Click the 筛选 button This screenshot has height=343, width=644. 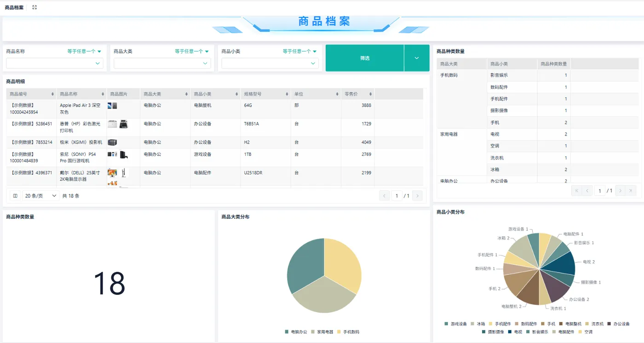[x=365, y=58]
